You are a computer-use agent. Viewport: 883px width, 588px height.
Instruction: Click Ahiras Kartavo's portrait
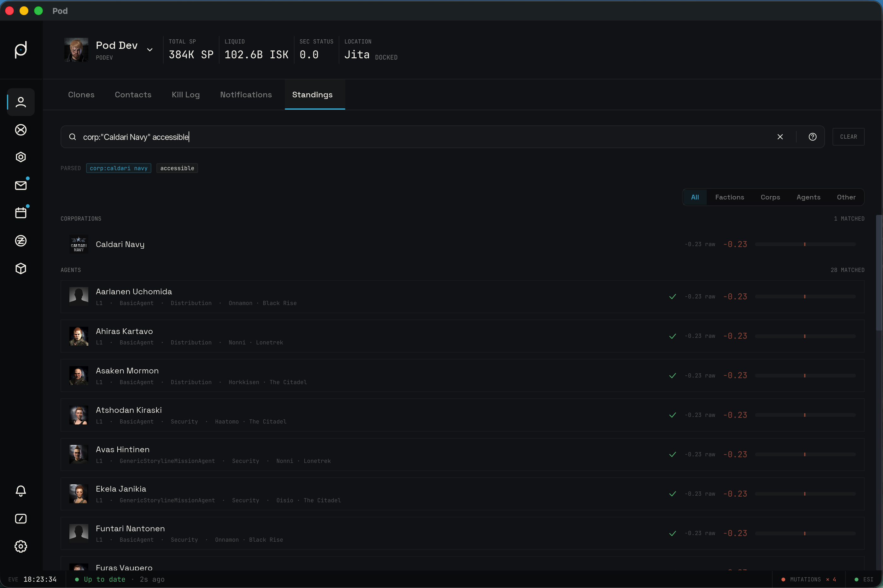pos(79,336)
